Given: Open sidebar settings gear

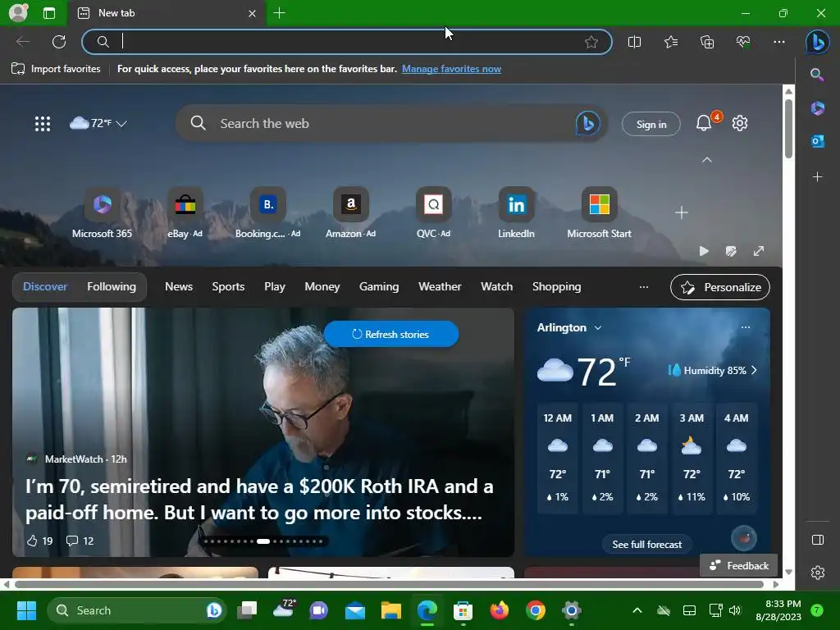Looking at the screenshot, I should [818, 573].
